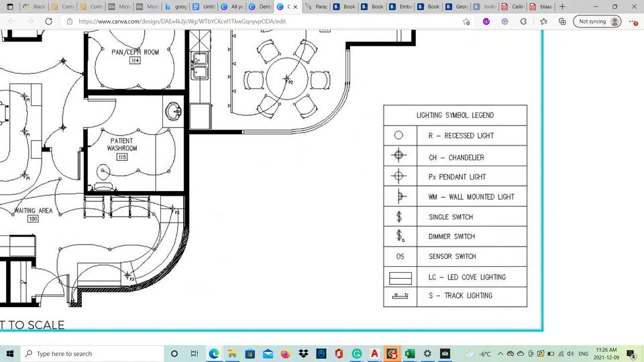Open the Collections icon
This screenshot has width=644, height=362.
pos(562,21)
